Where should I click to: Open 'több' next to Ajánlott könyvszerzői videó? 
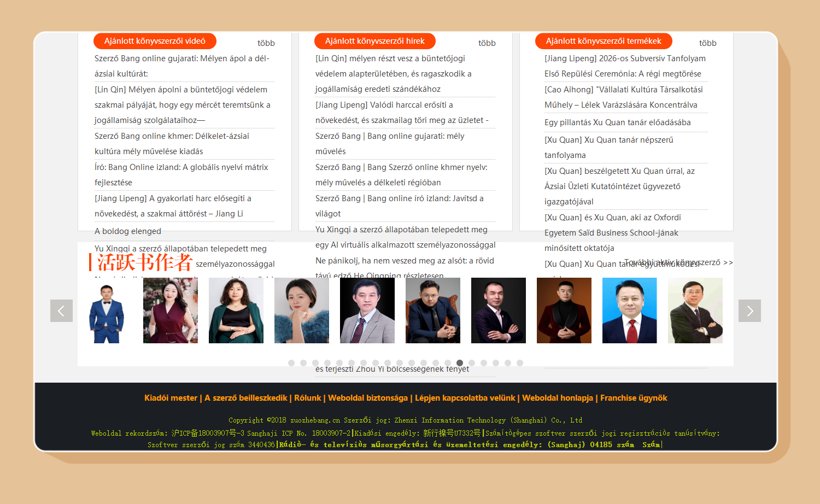click(x=266, y=43)
